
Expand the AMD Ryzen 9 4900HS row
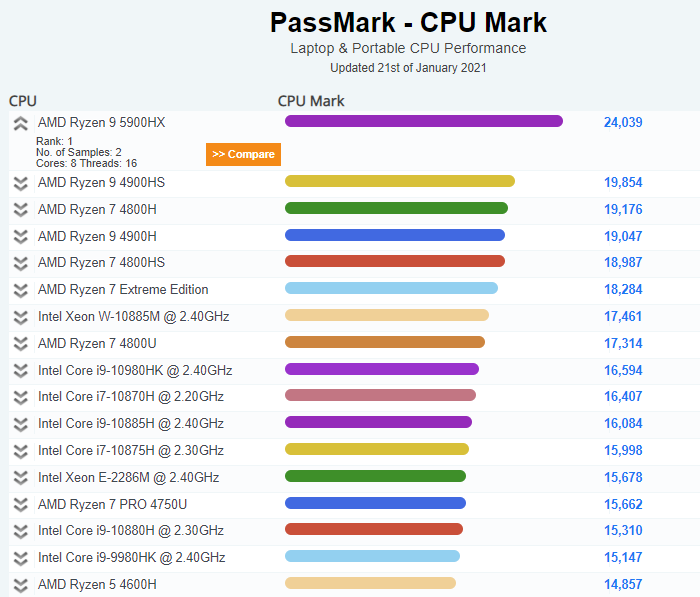pyautogui.click(x=21, y=184)
